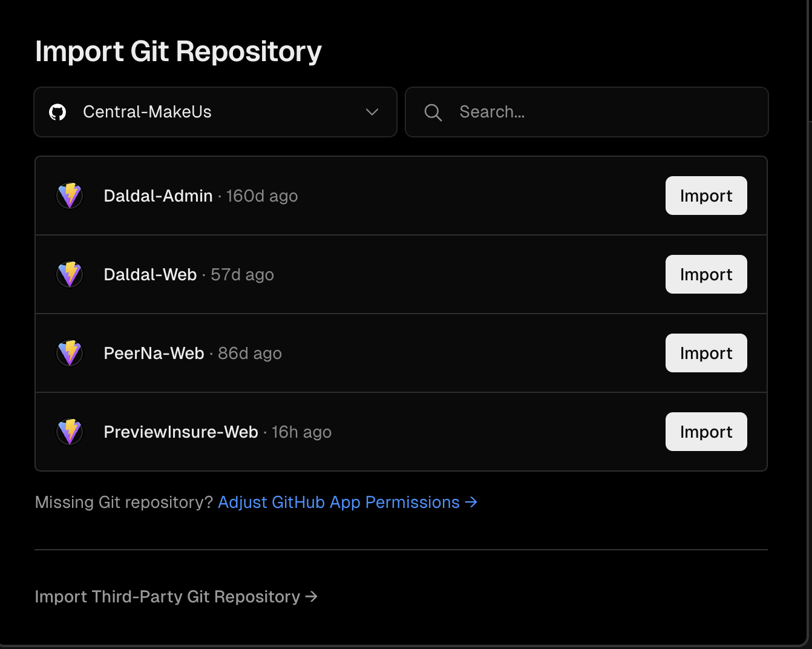This screenshot has width=812, height=649.
Task: Open Import Third-Party Git Repository link
Action: (175, 597)
